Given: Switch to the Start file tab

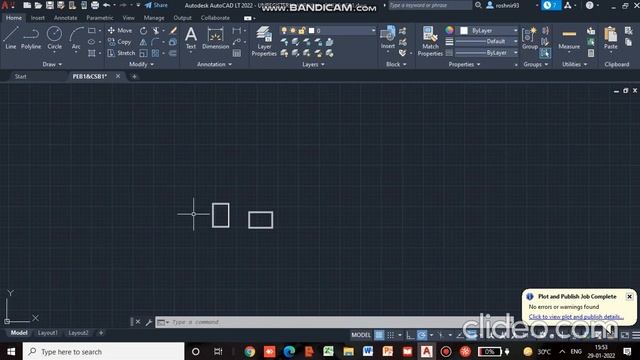Looking at the screenshot, I should point(20,76).
